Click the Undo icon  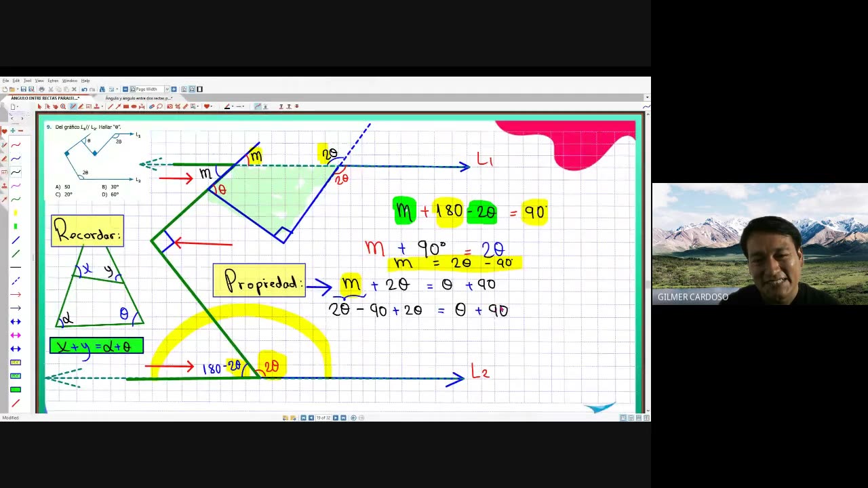[84, 89]
